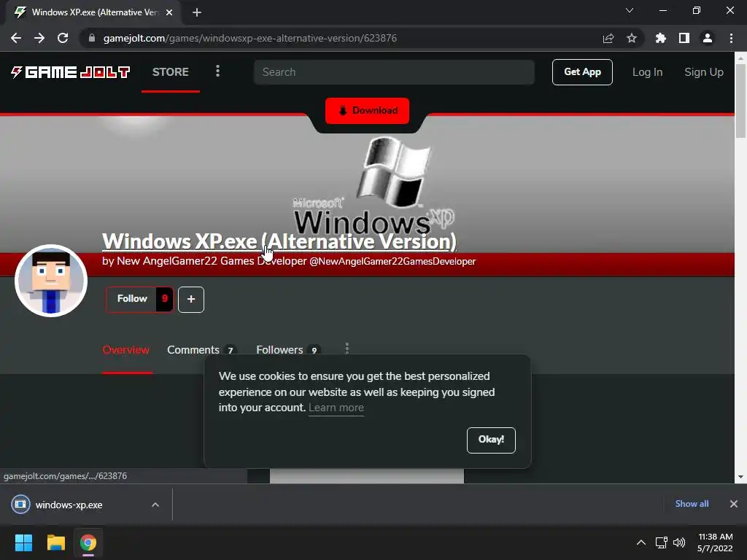Open Chrome profile icon
Viewport: 747px width, 560px height.
(708, 38)
